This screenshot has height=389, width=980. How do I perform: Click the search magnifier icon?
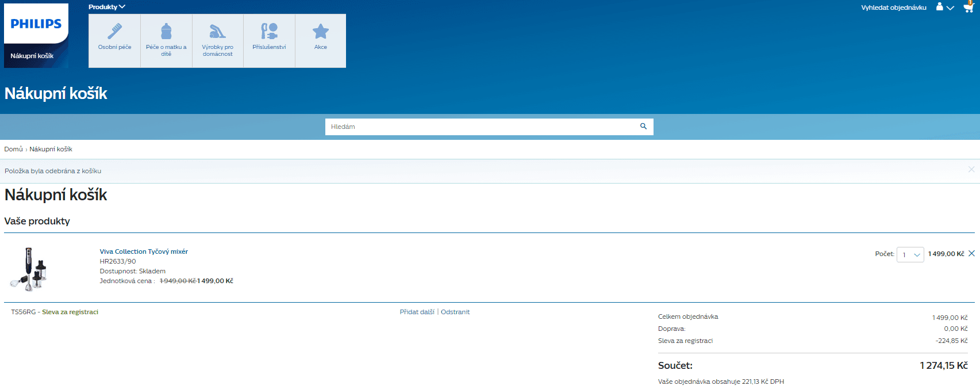pyautogui.click(x=644, y=126)
